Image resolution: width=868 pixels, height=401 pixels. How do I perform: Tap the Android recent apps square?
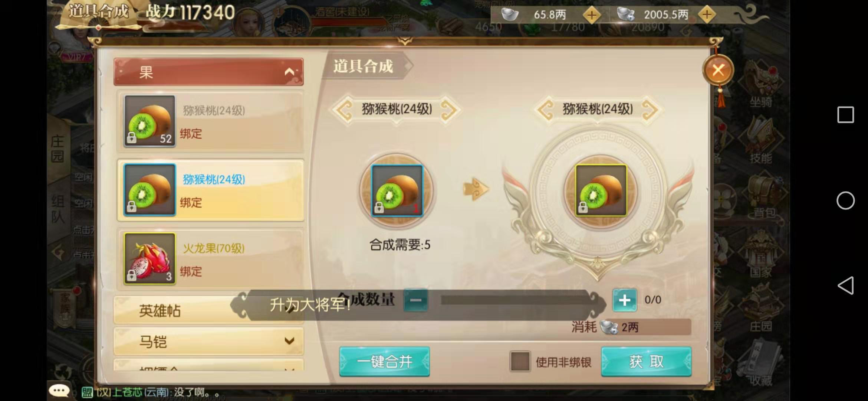tap(846, 115)
